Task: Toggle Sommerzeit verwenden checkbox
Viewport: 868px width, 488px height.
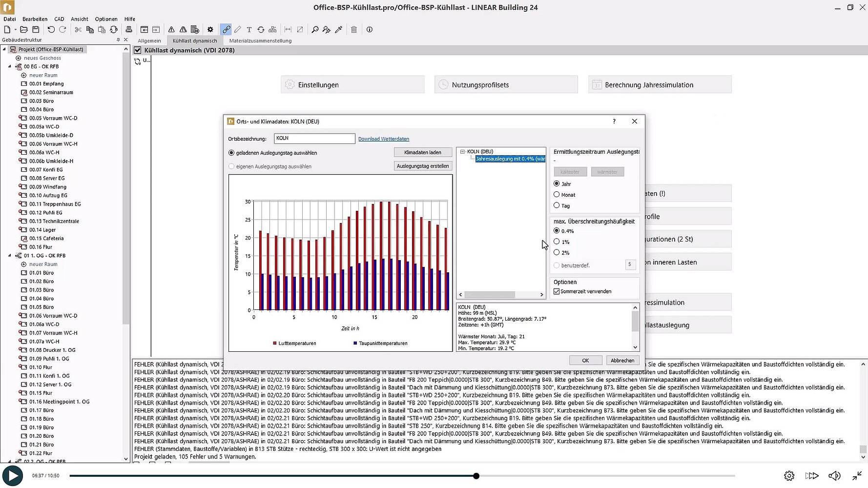Action: click(x=557, y=291)
